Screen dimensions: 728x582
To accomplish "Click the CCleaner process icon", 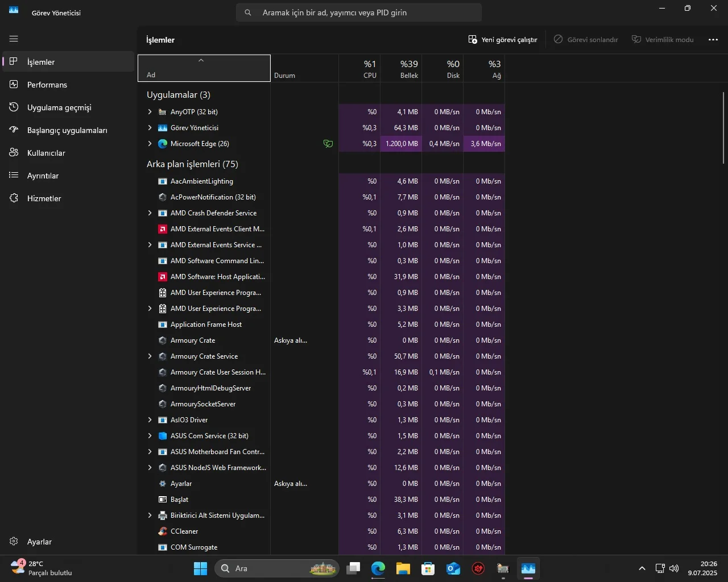I will tap(163, 531).
